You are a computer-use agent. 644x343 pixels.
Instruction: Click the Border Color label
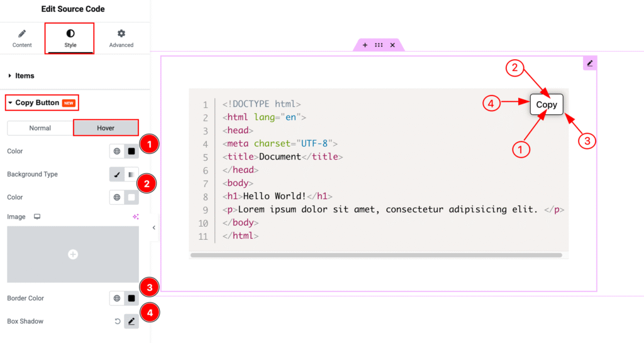25,298
